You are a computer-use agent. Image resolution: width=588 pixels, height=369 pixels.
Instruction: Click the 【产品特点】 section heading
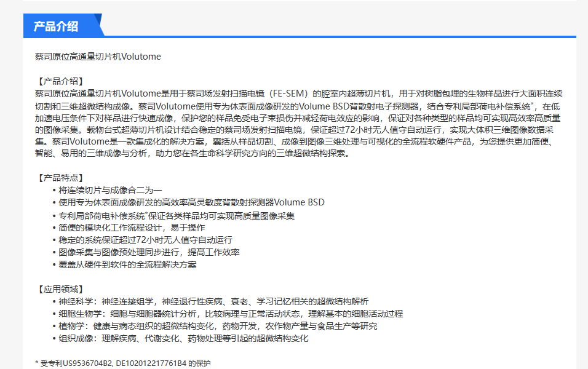[x=61, y=178]
